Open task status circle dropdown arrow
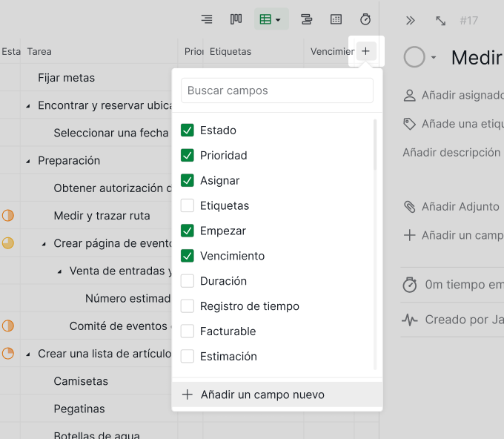 pos(434,58)
